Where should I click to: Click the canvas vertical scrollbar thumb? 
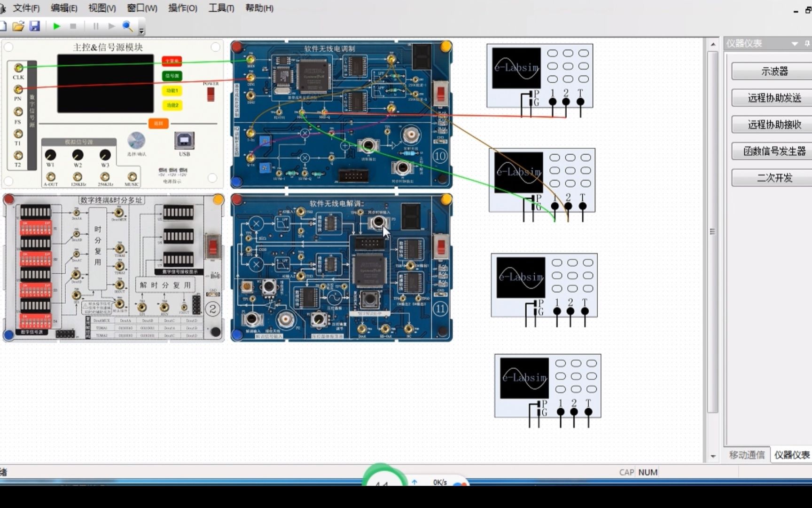coord(713,231)
